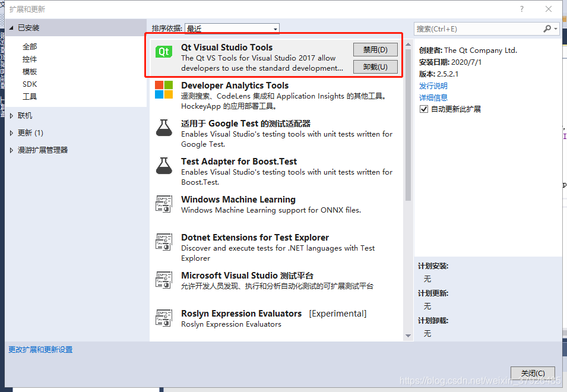Click the Qt Visual Studio Tools icon
The width and height of the screenshot is (567, 392).
[164, 52]
